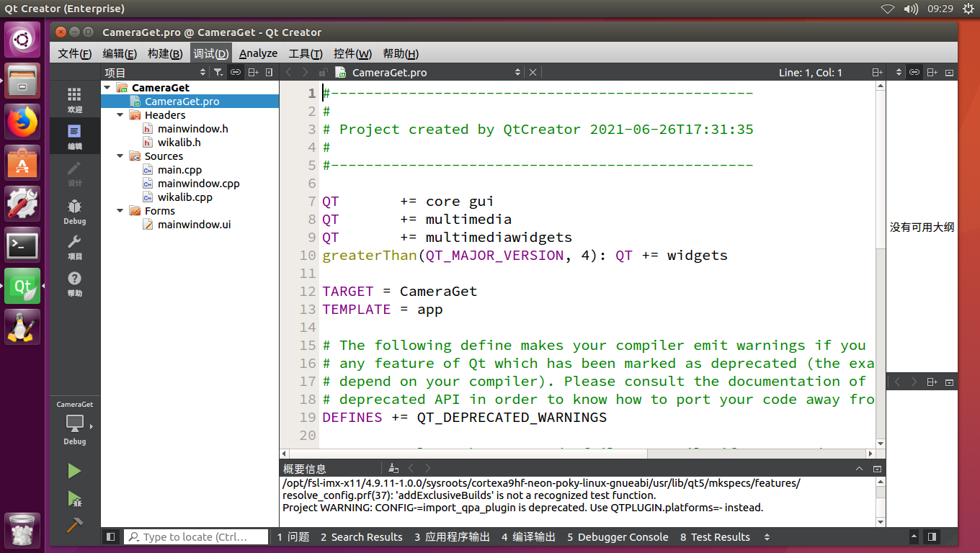This screenshot has width=980, height=553.
Task: Collapse the Sources folder
Action: click(120, 156)
